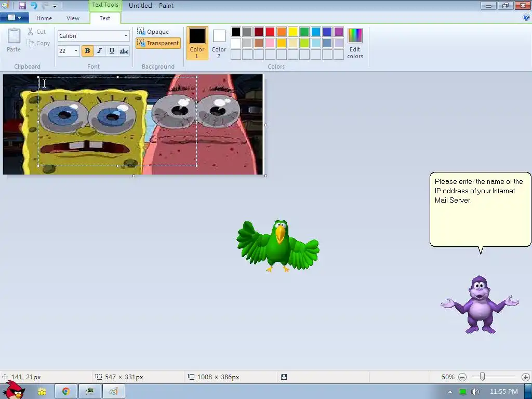Click the 11:55 PM taskbar clock
This screenshot has width=532, height=399.
[x=504, y=392]
